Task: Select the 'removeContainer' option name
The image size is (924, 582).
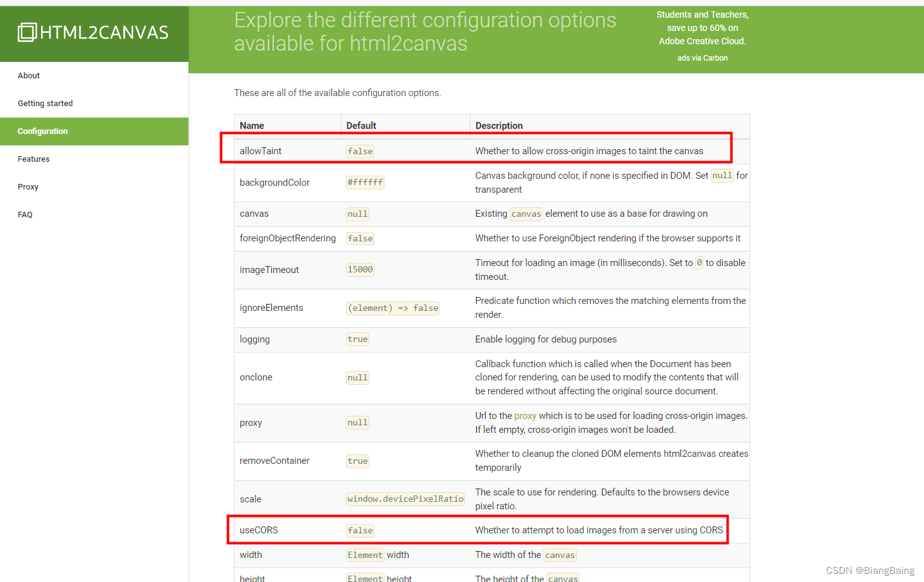Action: click(x=274, y=461)
